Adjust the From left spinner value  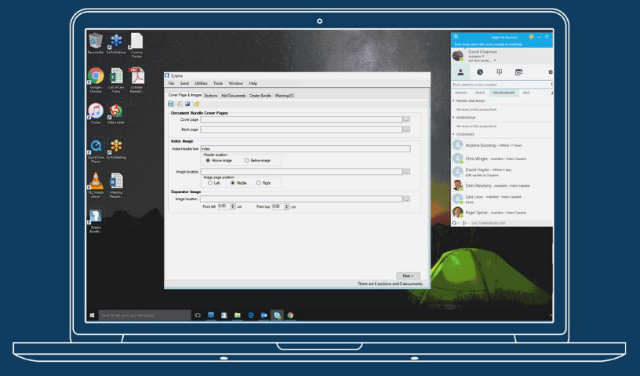click(x=233, y=207)
